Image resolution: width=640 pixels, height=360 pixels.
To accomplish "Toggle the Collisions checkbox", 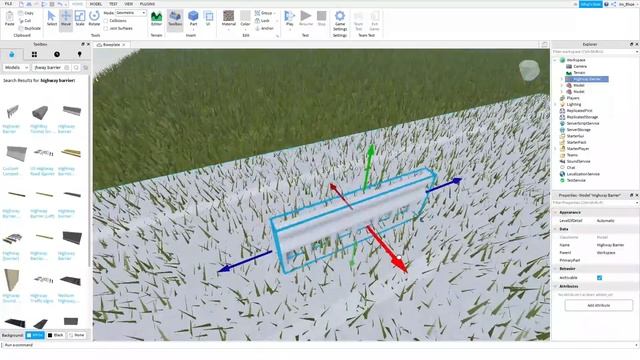I will (106, 20).
